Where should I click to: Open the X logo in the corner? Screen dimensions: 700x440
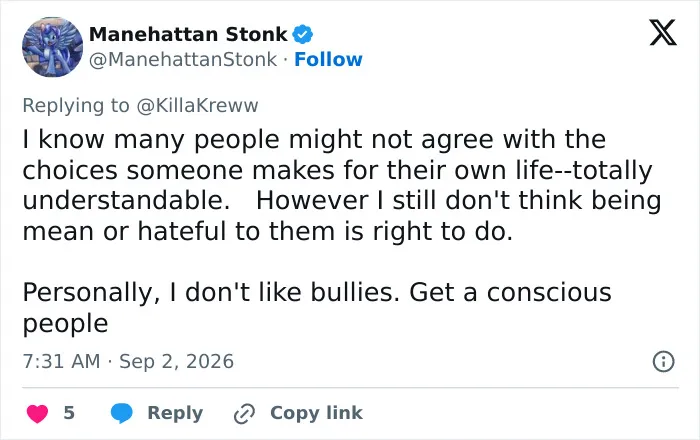pyautogui.click(x=663, y=33)
